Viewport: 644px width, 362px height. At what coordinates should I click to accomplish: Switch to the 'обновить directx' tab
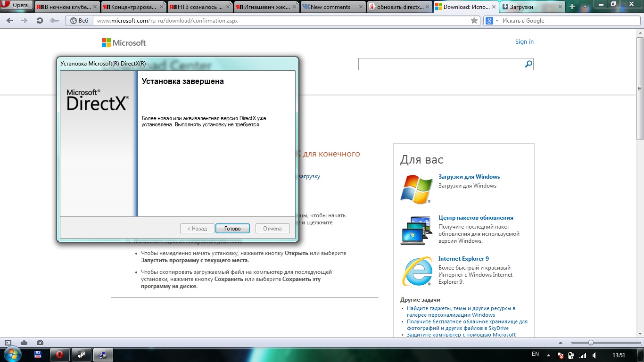[x=396, y=7]
